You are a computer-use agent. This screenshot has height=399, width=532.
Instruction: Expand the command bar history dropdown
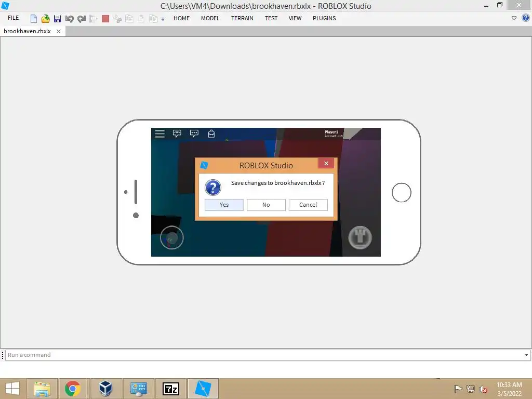[x=527, y=355]
